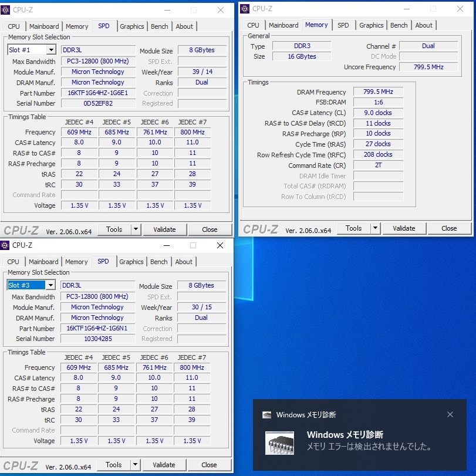
Task: Open Mainboard tab in top-left CPU-Z window
Action: tap(44, 26)
